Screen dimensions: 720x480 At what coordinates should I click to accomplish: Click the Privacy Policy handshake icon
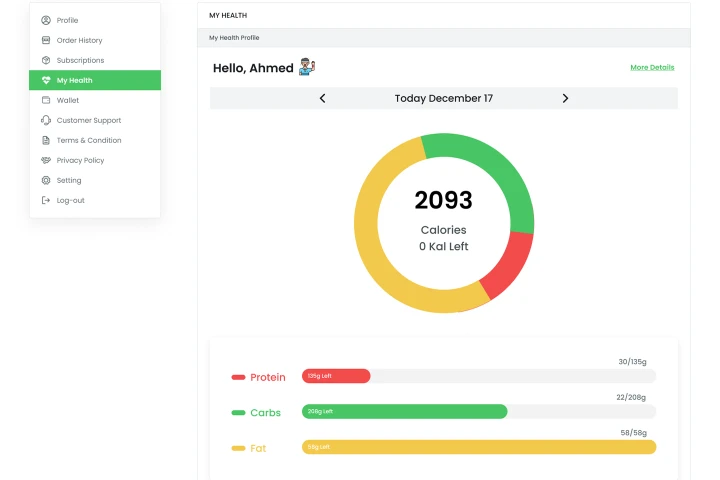[x=46, y=160]
